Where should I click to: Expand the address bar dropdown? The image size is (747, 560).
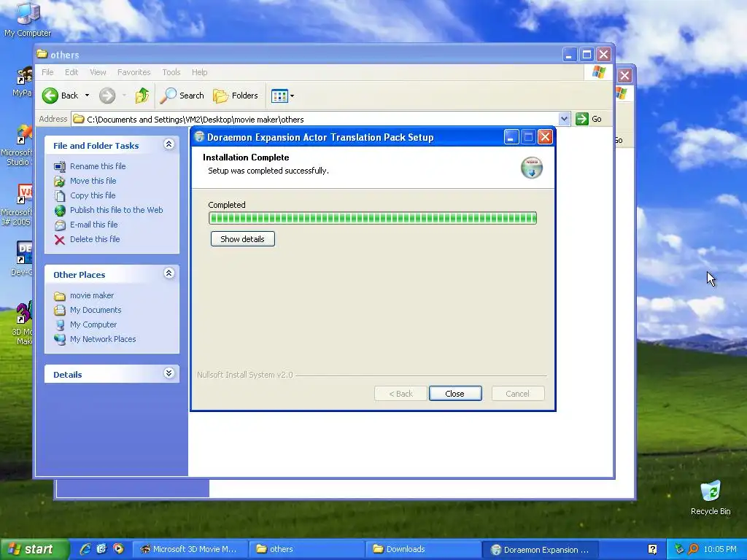(564, 119)
